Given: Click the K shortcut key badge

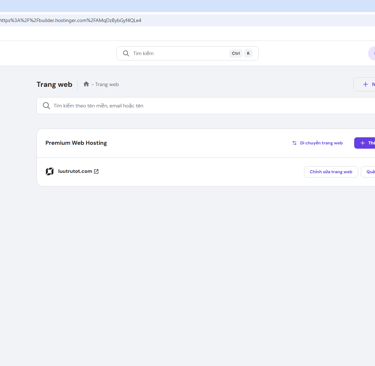Looking at the screenshot, I should coord(248,53).
